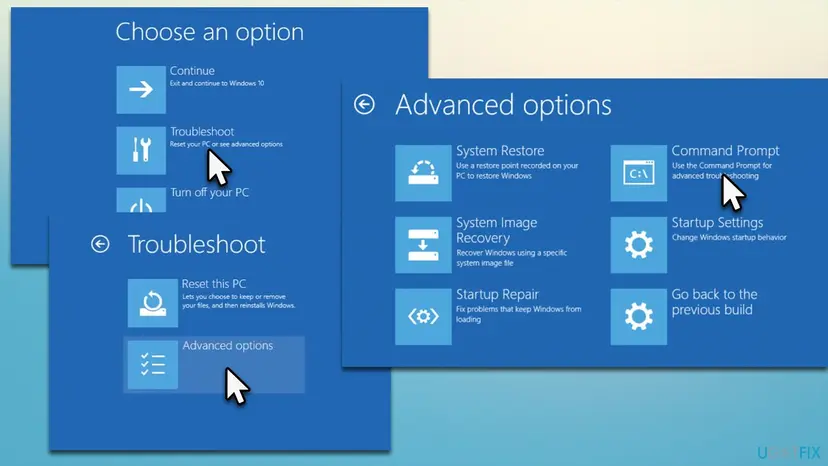Open Advanced options label in Troubleshoot
Image resolution: width=828 pixels, height=466 pixels.
pyautogui.click(x=228, y=346)
